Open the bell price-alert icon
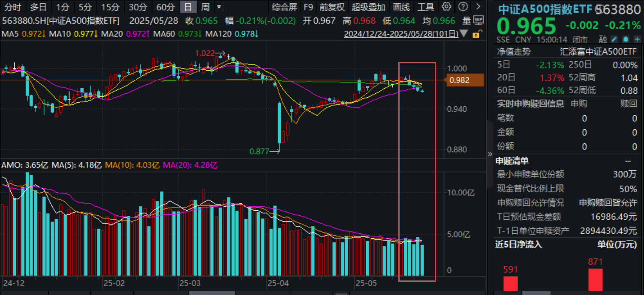The image size is (644, 295). (x=626, y=39)
